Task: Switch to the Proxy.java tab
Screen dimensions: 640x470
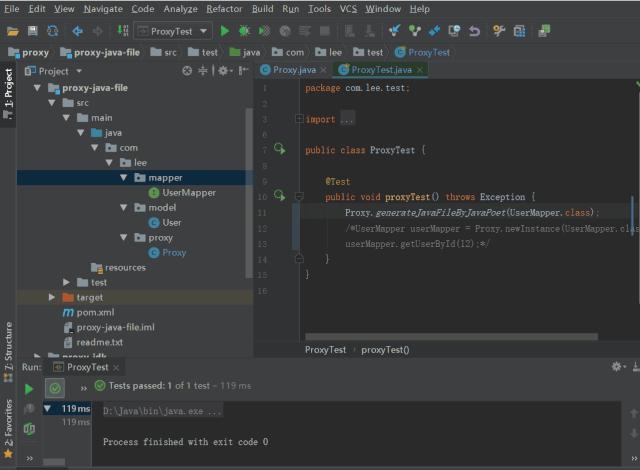Action: tap(293, 70)
